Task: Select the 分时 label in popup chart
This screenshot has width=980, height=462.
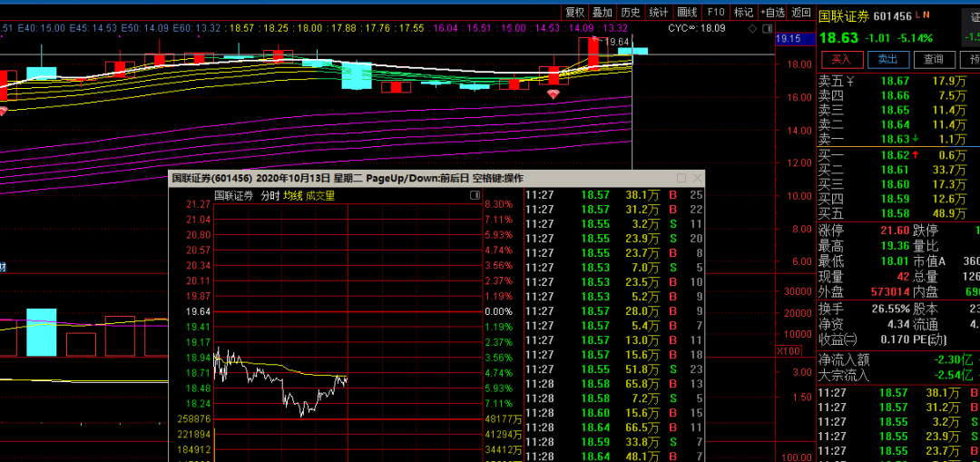Action: (269, 196)
